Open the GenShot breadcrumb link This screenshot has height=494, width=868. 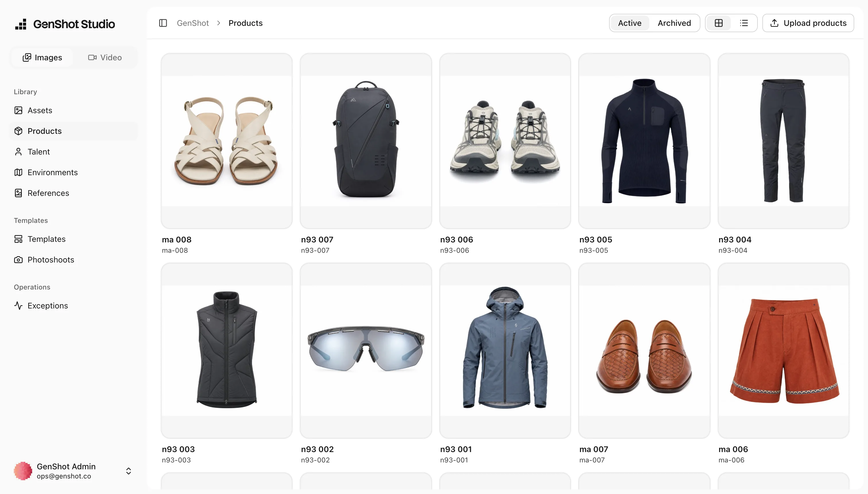click(x=193, y=23)
